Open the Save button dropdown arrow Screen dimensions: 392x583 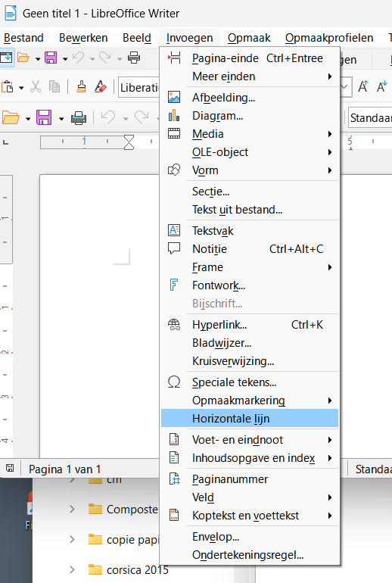(65, 59)
